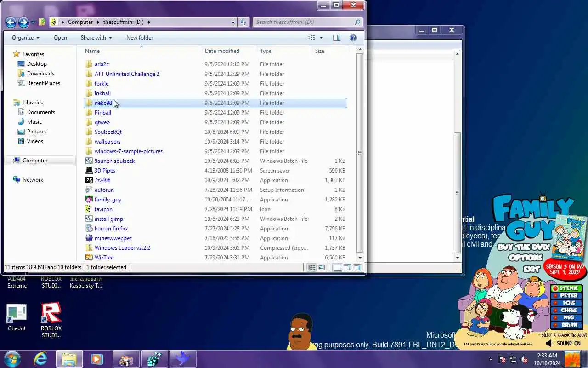Sort by the Date modified column header

[x=229, y=51]
